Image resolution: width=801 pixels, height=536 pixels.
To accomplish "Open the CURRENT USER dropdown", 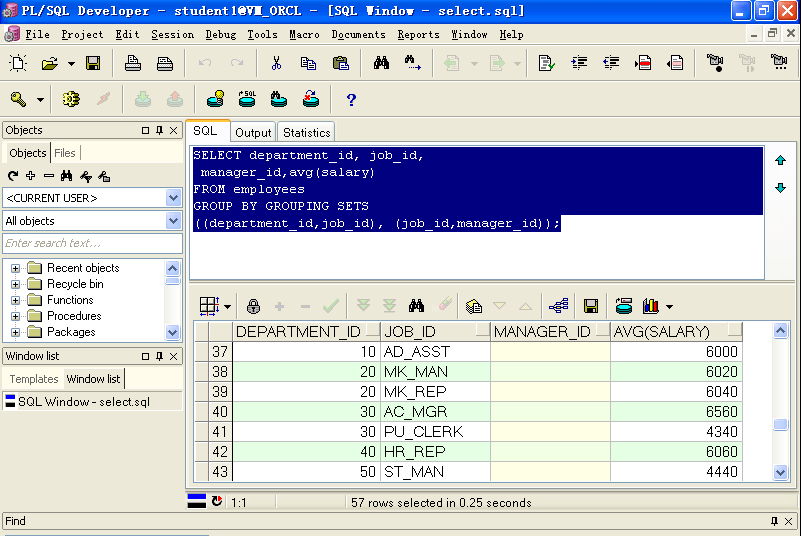I will (173, 198).
